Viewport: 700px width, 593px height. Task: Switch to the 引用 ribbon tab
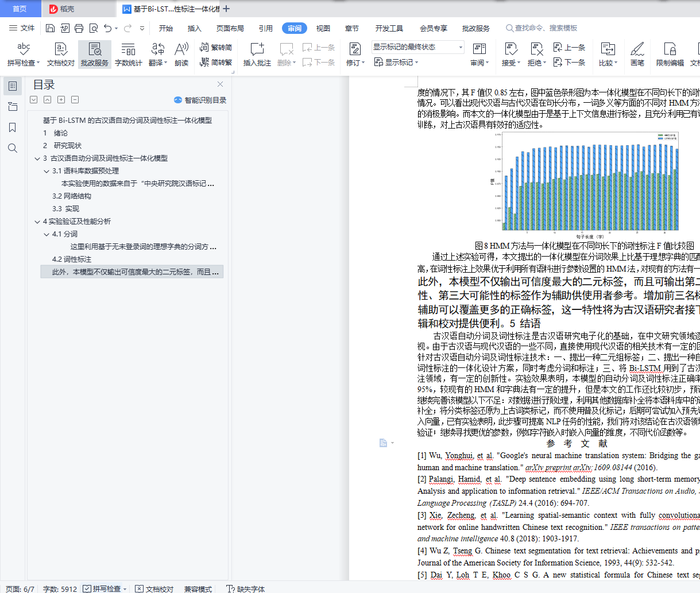tap(265, 28)
